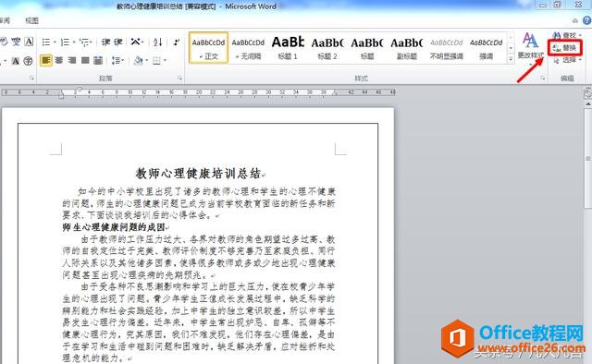Click the sort A-Z icon
Viewport: 592px width, 364px height.
coord(158,42)
